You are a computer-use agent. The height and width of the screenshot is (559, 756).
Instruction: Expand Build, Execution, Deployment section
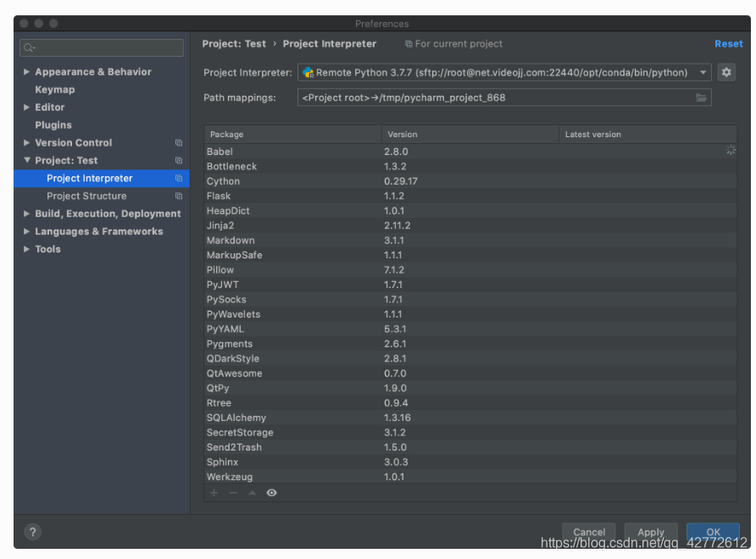point(26,213)
